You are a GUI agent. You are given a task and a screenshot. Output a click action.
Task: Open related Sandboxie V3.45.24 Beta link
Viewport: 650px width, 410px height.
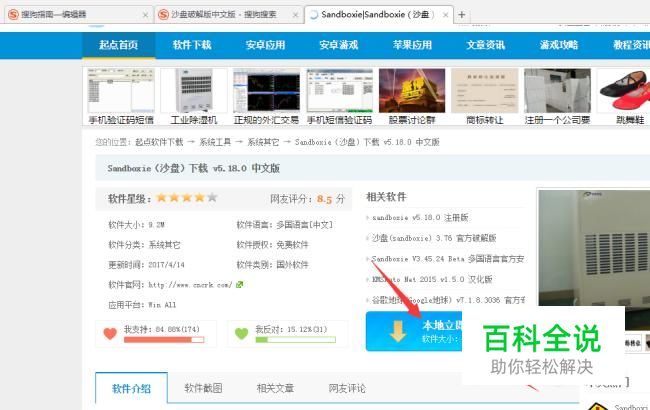(448, 259)
